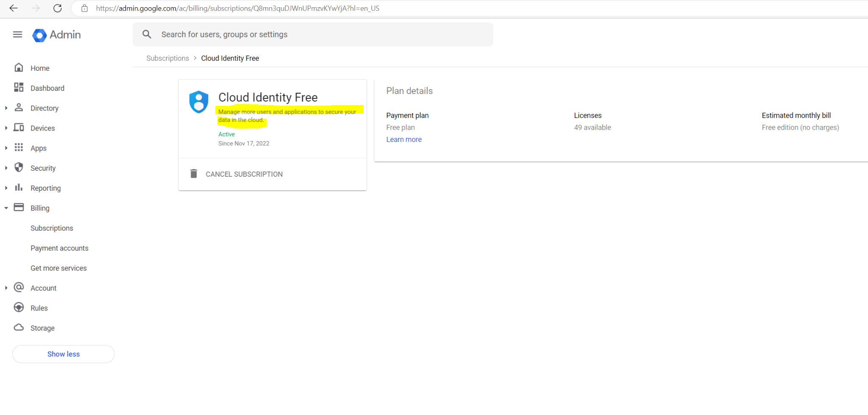Expand the Account section
Screen dimensions: 868x415
point(6,287)
